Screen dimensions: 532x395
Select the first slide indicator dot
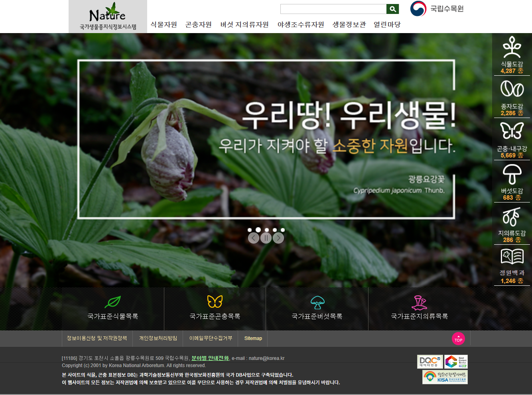pos(250,230)
